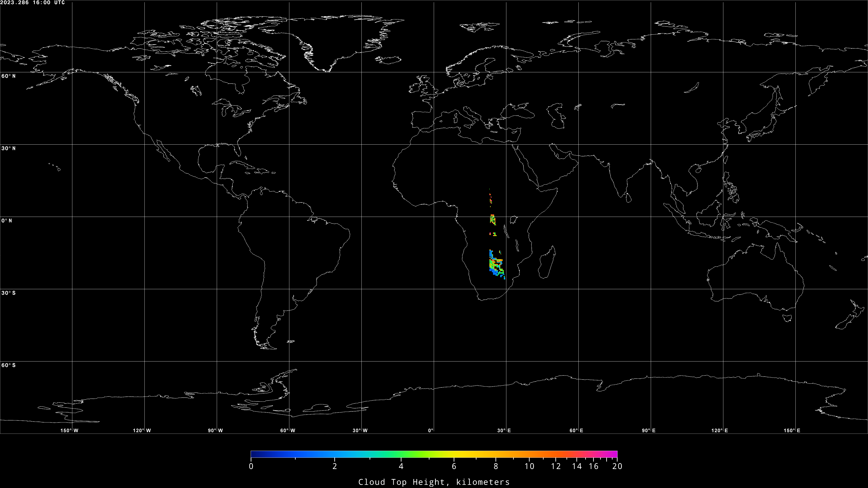Click the colorbar tick label 10
868x488 pixels.
click(x=529, y=467)
